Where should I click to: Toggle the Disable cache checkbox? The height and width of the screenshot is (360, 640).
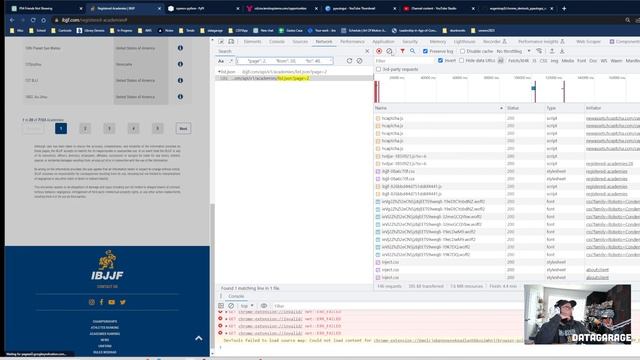tap(462, 51)
